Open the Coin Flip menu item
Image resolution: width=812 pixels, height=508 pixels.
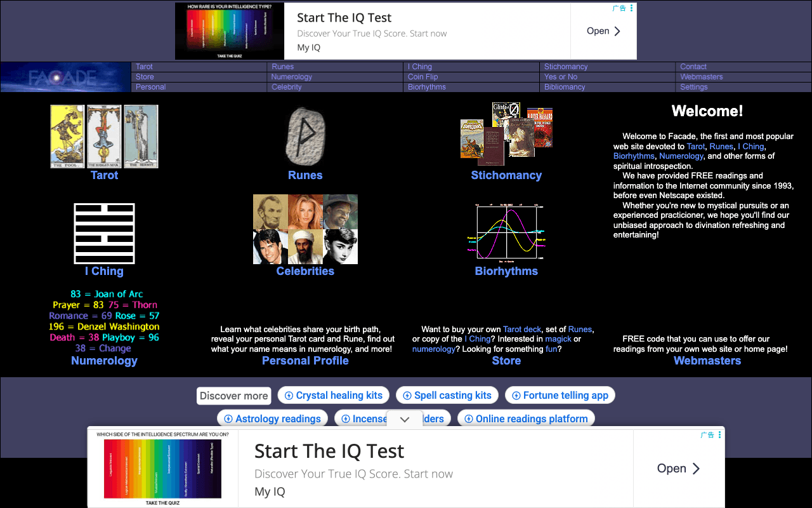tap(422, 77)
